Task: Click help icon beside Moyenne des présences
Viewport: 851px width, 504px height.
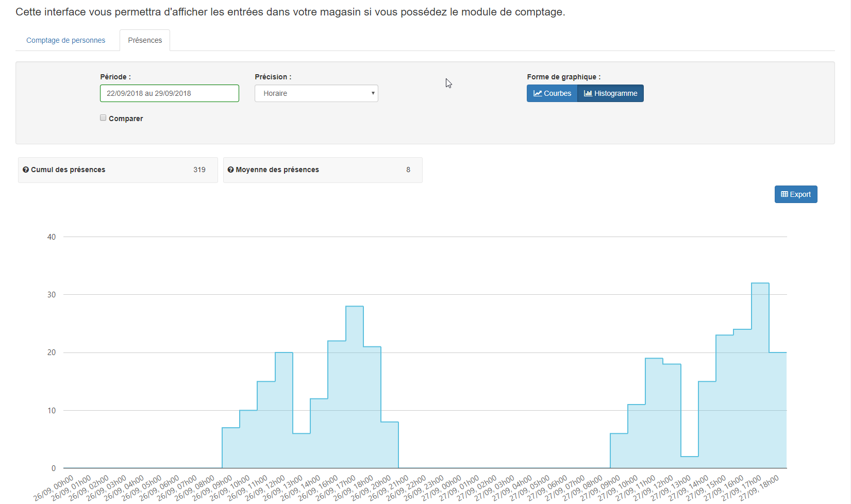Action: point(230,170)
